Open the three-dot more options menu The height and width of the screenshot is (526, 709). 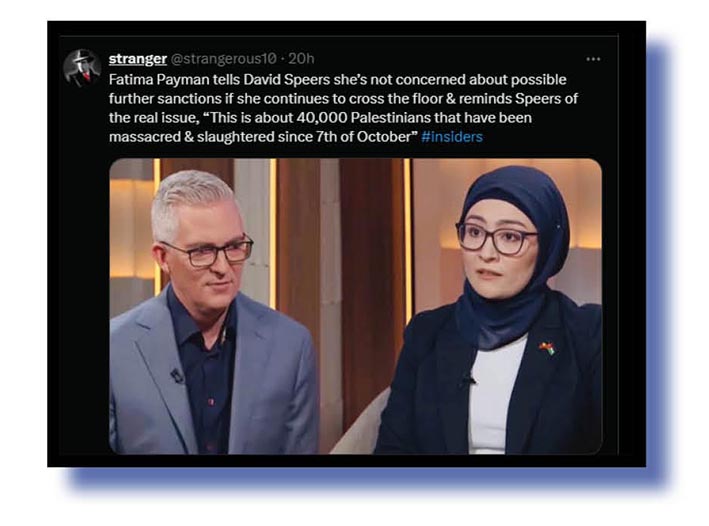593,59
